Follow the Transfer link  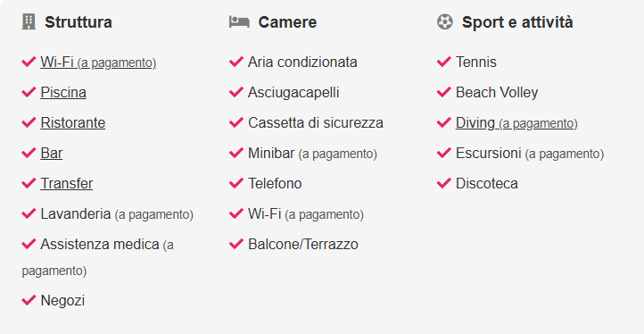67,183
